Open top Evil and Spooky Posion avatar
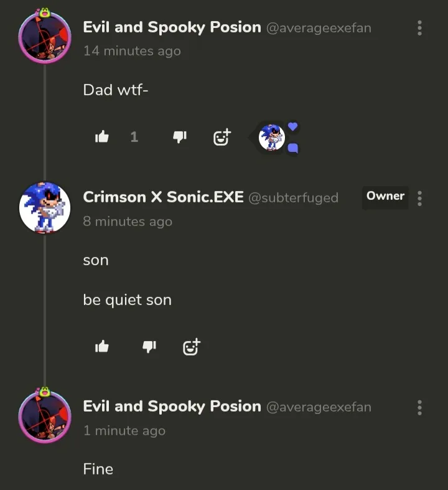The width and height of the screenshot is (448, 490). pyautogui.click(x=44, y=37)
